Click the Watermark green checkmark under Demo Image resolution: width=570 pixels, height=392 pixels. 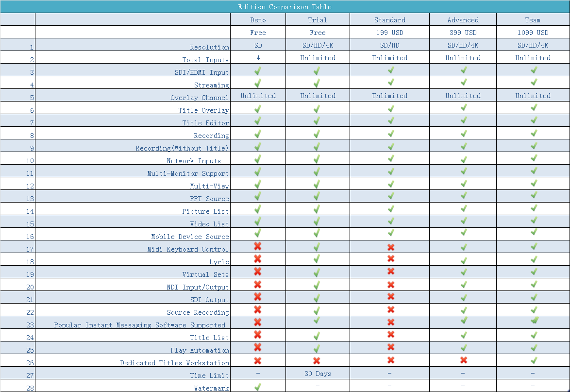tap(257, 386)
